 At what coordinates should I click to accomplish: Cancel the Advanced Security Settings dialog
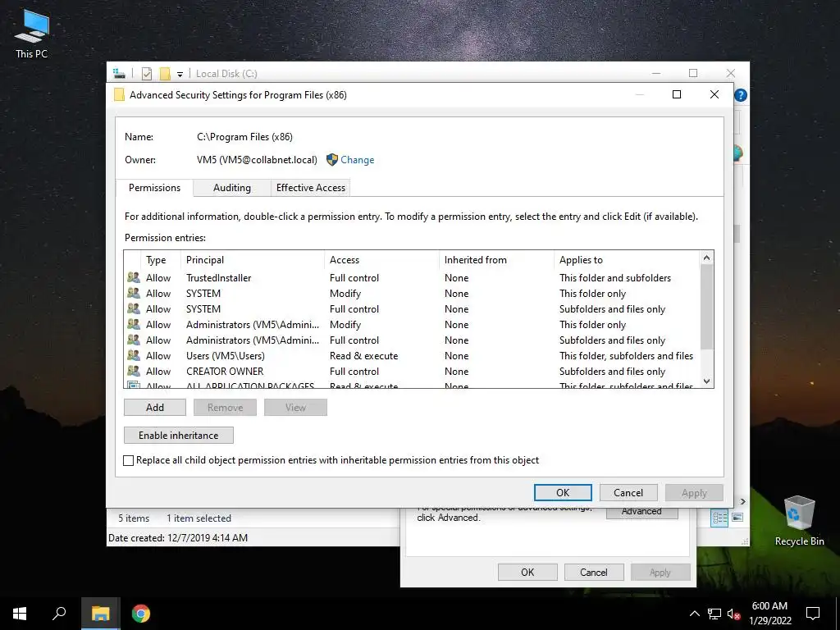[x=628, y=492]
